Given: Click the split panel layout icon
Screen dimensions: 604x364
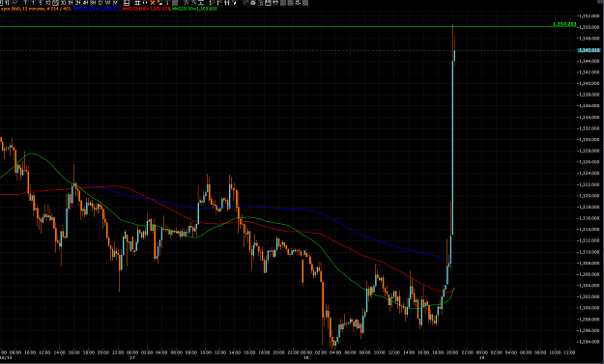Looking at the screenshot, I should [x=126, y=3].
